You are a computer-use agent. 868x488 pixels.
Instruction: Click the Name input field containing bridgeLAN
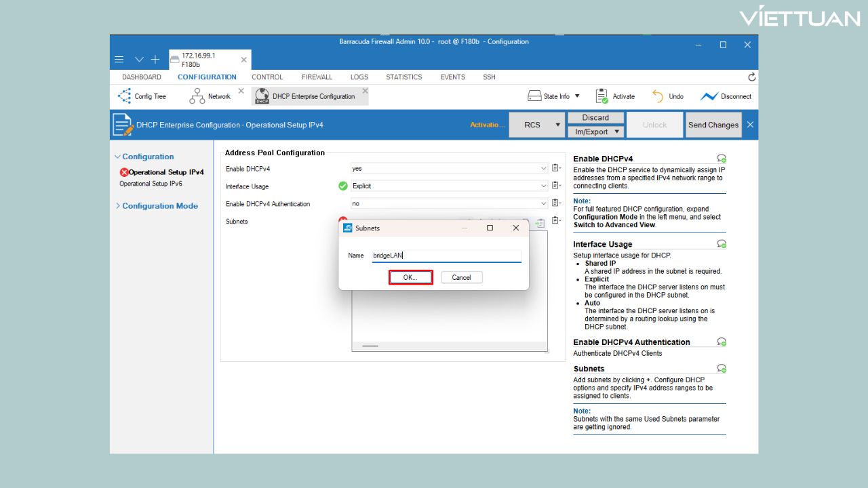click(x=446, y=256)
